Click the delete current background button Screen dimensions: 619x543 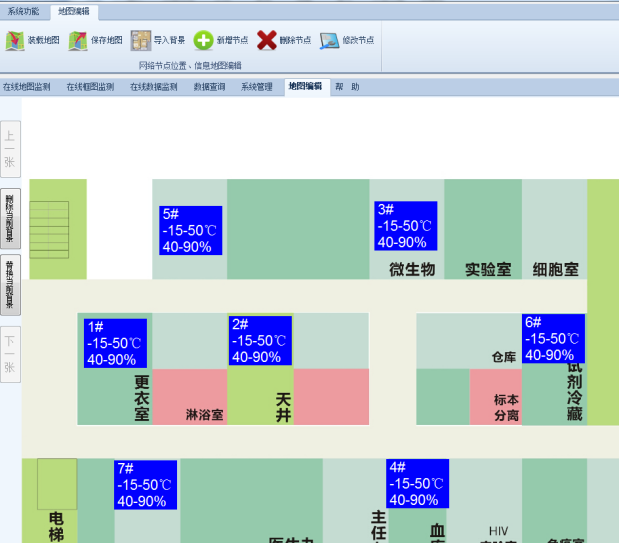pyautogui.click(x=10, y=216)
